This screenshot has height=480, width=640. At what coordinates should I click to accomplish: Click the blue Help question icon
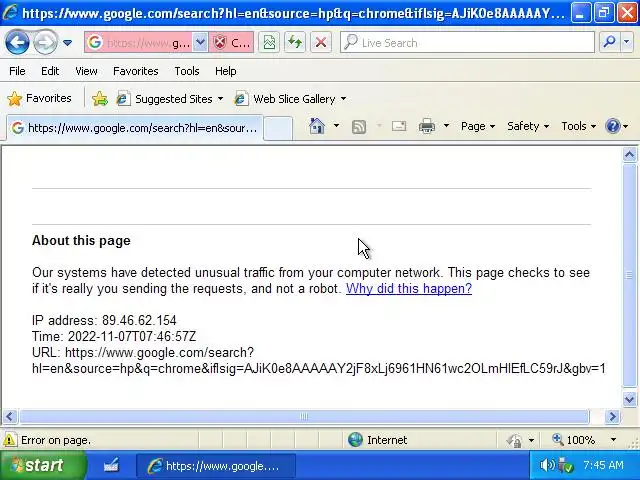tap(613, 126)
